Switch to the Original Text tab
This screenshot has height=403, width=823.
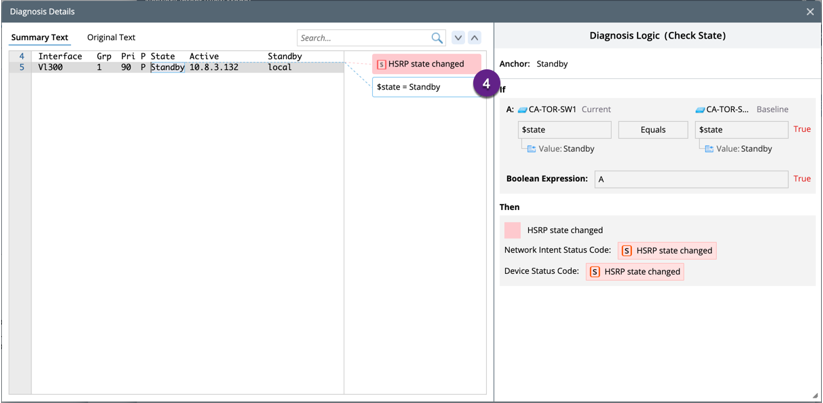point(111,37)
